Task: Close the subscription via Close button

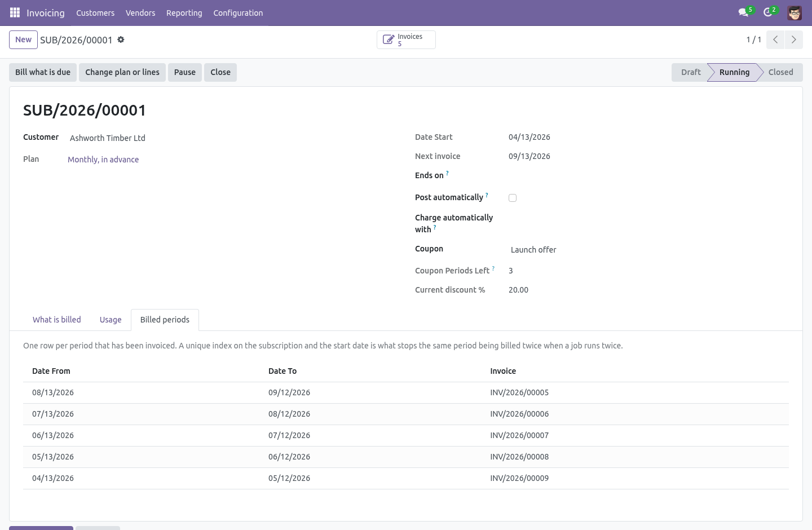Action: [x=220, y=72]
